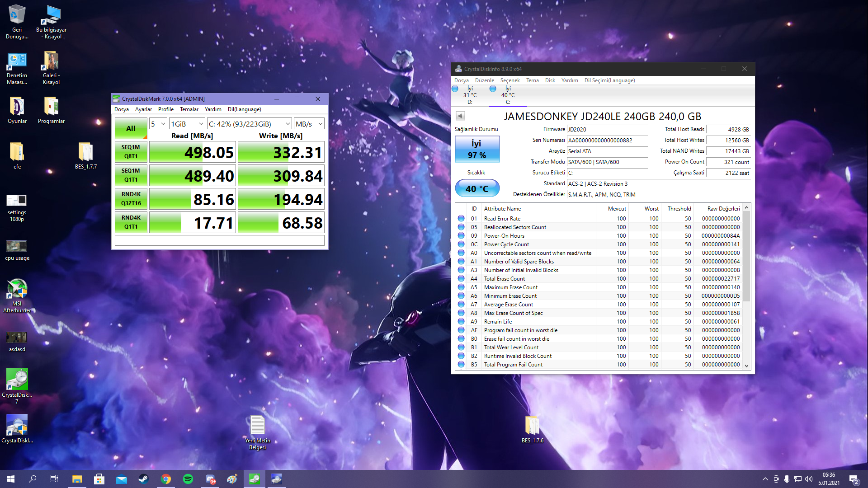
Task: Open Microsoft Store from the taskbar
Action: click(99, 479)
